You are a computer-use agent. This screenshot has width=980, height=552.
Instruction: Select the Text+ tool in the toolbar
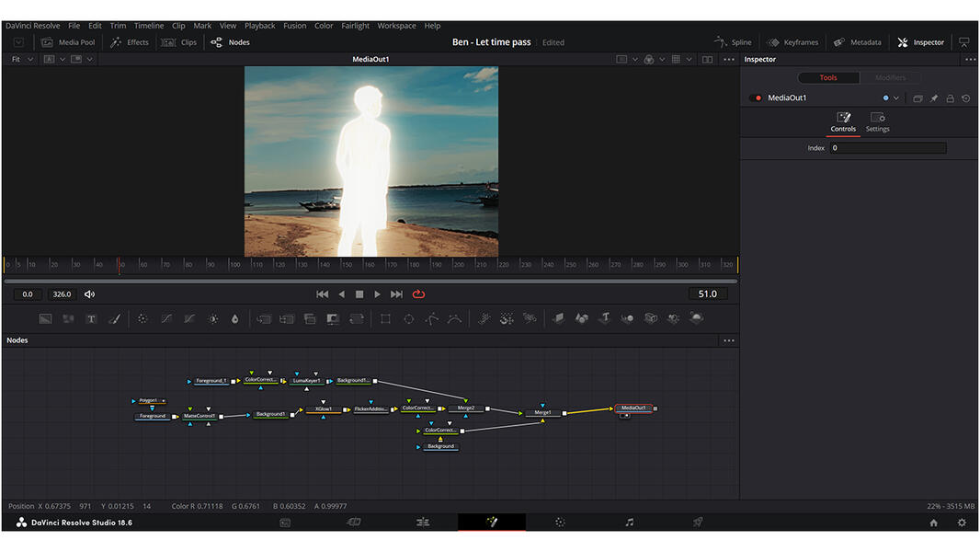92,319
